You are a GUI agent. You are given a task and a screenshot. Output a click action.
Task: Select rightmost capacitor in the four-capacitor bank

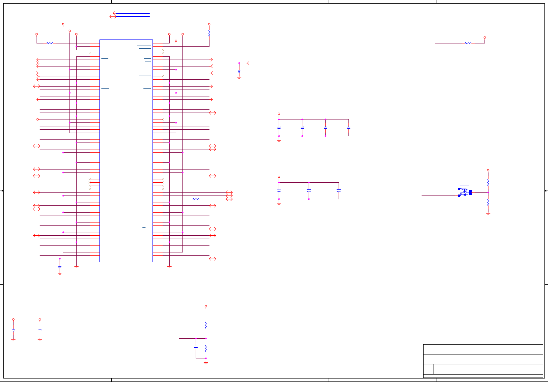(x=348, y=127)
